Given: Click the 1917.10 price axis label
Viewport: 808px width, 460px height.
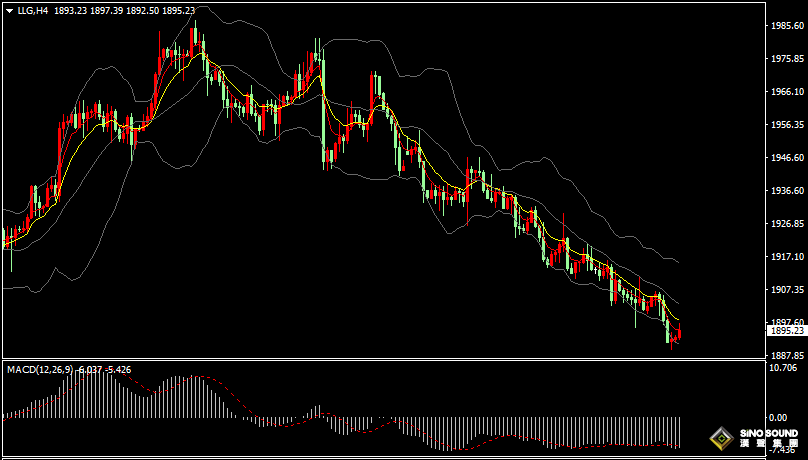Looking at the screenshot, I should pos(785,257).
